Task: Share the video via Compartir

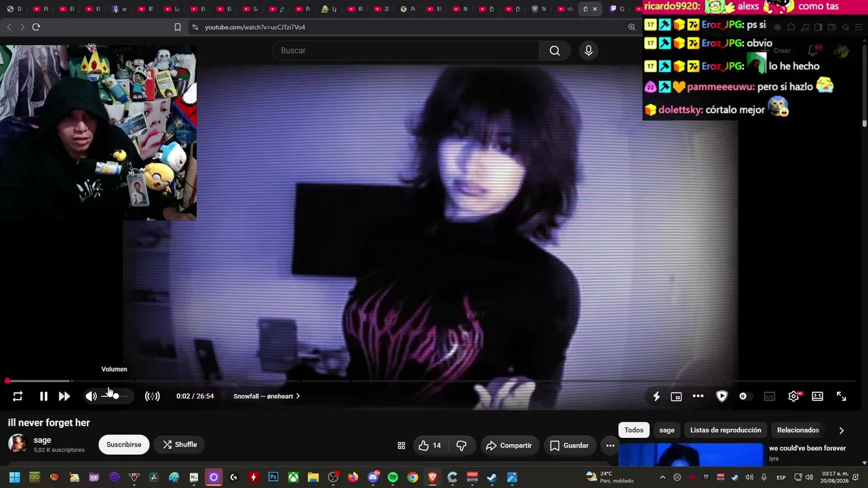Action: click(509, 445)
